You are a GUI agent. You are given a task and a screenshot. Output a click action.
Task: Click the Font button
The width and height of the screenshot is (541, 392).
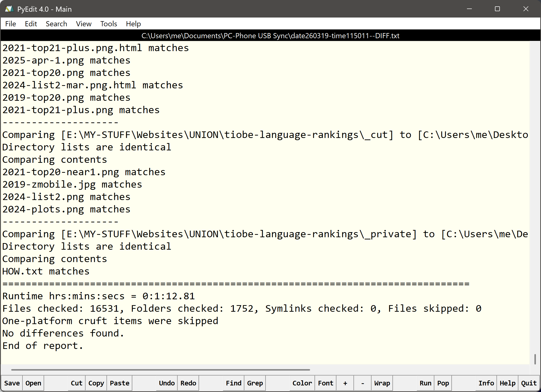[325, 383]
